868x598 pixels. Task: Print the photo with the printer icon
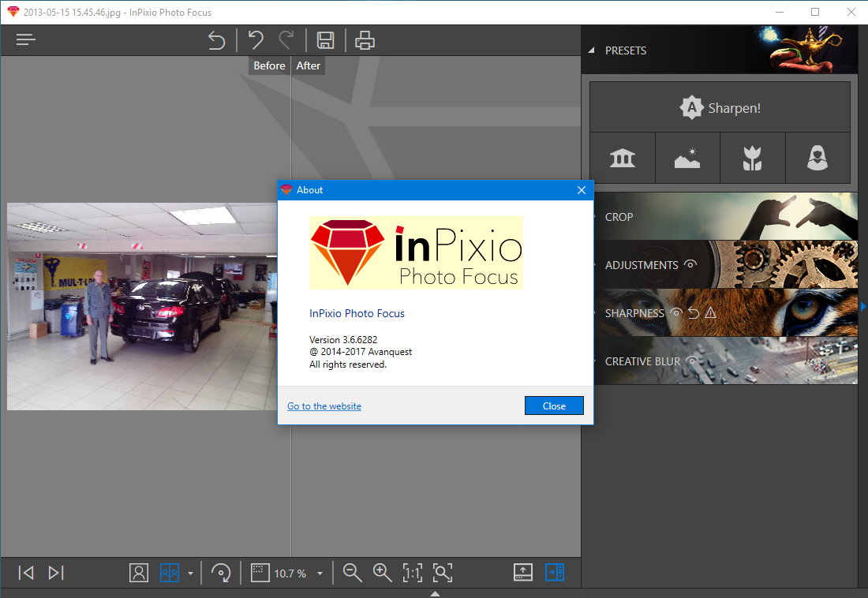[365, 40]
